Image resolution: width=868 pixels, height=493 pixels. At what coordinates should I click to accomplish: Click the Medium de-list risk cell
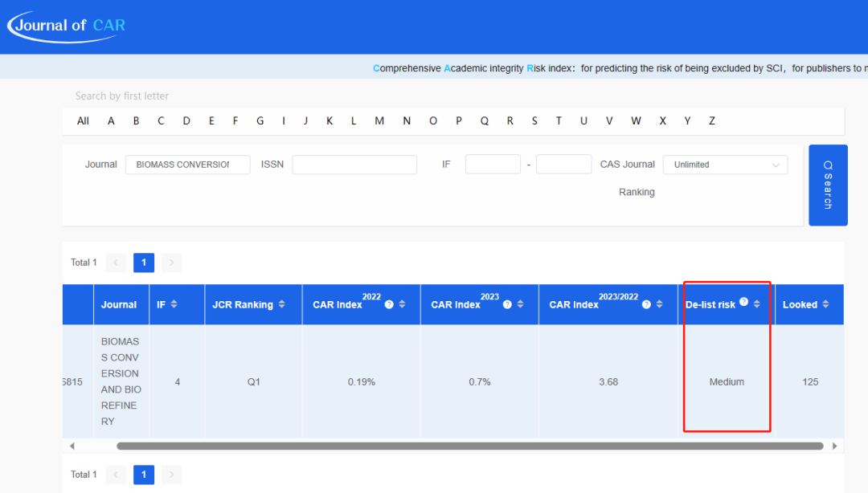click(727, 381)
